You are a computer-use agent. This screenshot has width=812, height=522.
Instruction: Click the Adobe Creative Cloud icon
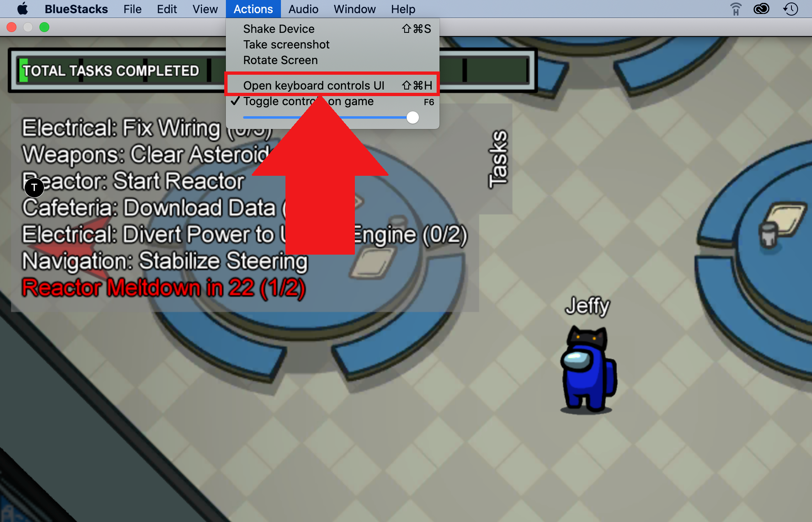coord(762,9)
